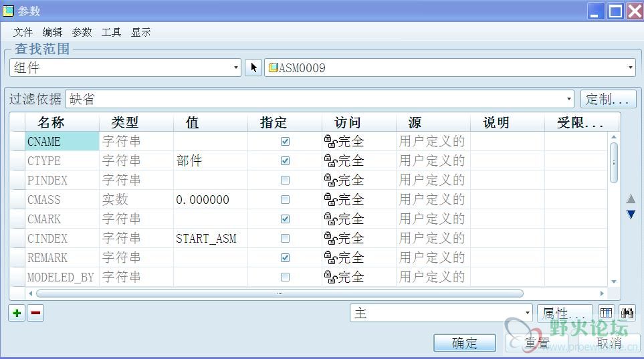This screenshot has height=359, width=644.
Task: Click the table scroll-down arrow
Action: click(614, 281)
